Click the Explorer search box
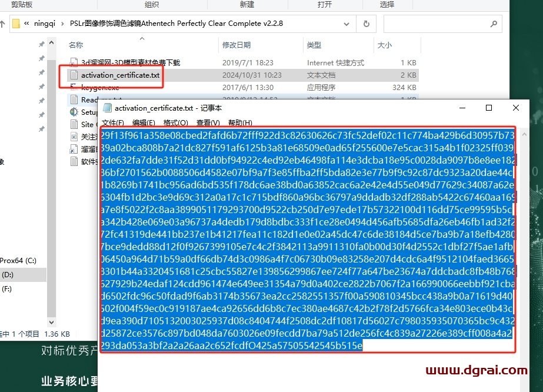 point(442,24)
